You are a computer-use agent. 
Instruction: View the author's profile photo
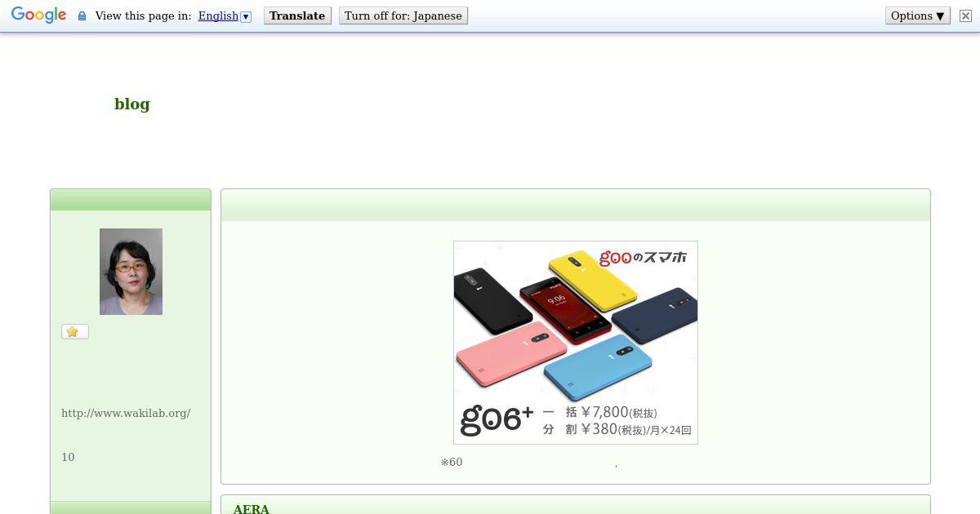click(x=131, y=272)
